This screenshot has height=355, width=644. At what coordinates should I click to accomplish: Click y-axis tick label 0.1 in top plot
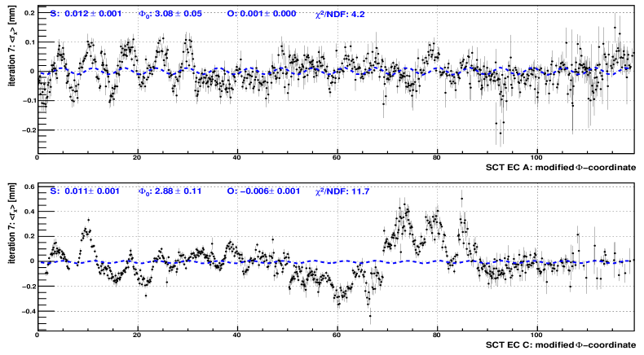tap(29, 42)
